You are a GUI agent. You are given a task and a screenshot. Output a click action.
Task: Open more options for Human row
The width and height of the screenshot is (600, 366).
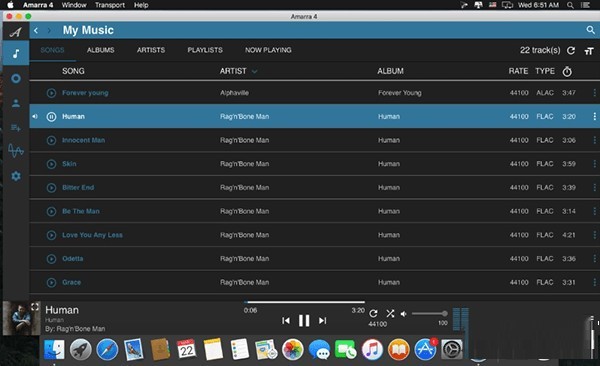[x=594, y=116]
